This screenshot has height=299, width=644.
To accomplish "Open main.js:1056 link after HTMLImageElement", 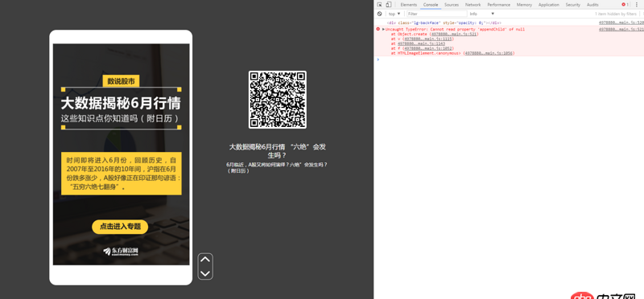I will (489, 53).
